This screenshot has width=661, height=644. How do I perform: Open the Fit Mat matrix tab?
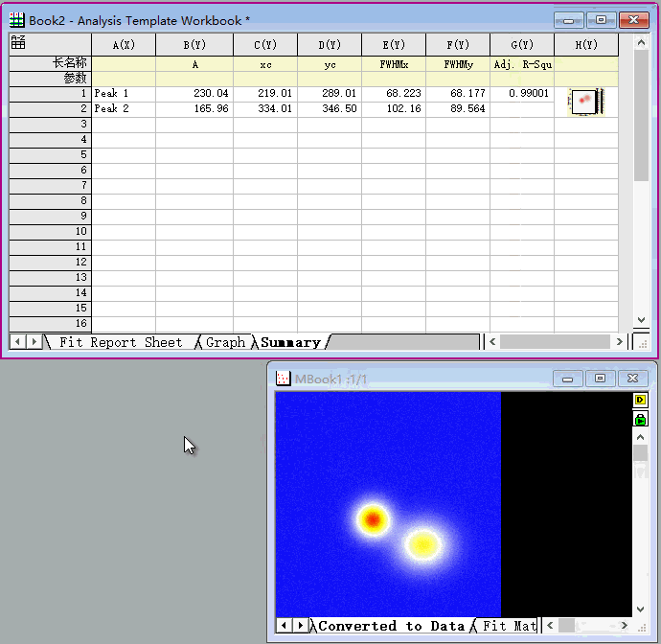coord(508,626)
